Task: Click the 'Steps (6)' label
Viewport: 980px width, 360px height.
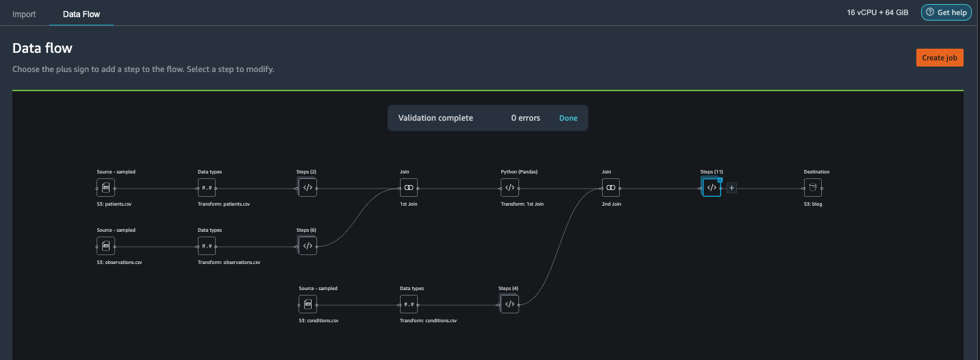Action: pos(306,230)
